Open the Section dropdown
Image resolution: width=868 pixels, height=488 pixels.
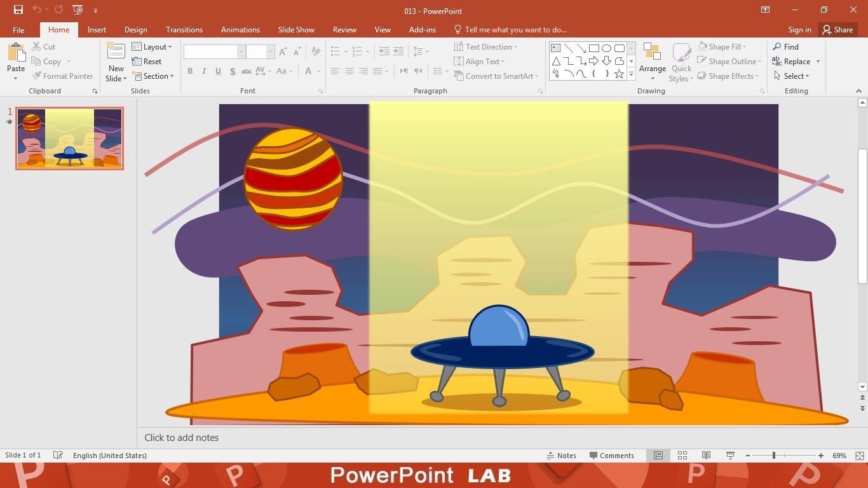153,76
